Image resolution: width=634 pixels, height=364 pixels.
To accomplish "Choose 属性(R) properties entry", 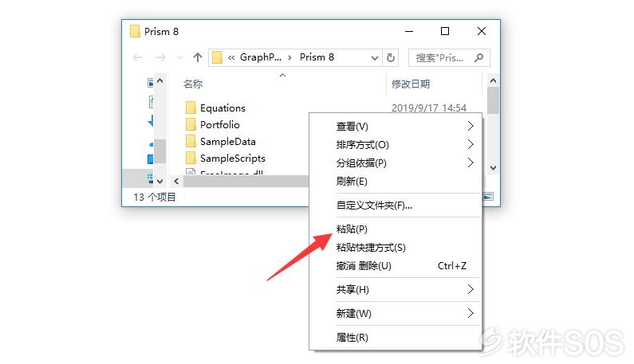I will coord(396,338).
